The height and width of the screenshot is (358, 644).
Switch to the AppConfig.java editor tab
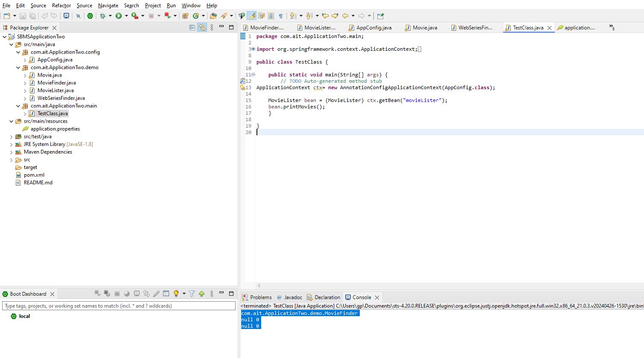[x=373, y=27]
